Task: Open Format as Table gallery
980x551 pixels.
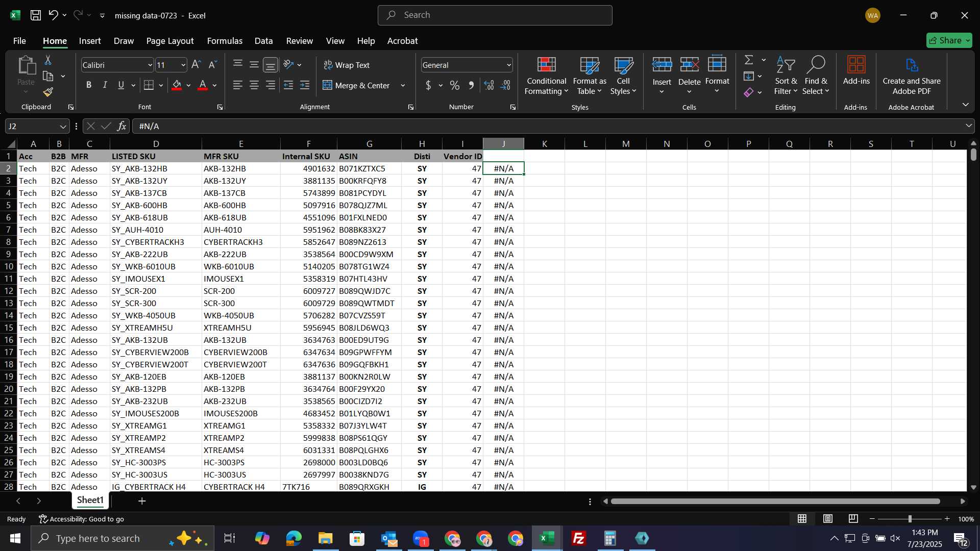Action: coord(590,76)
